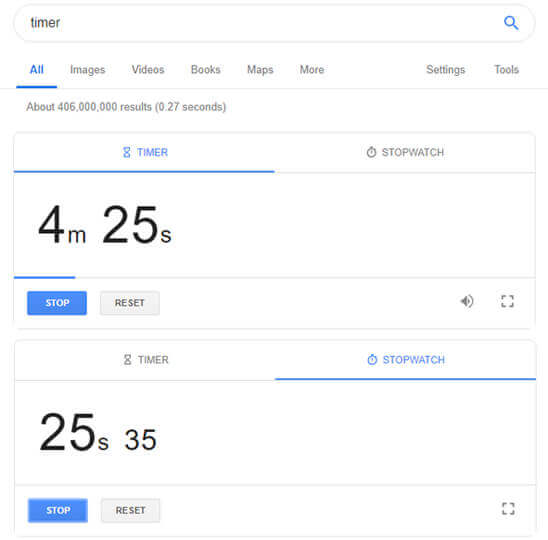Expand the More search options menu
This screenshot has width=548, height=540.
[x=312, y=70]
